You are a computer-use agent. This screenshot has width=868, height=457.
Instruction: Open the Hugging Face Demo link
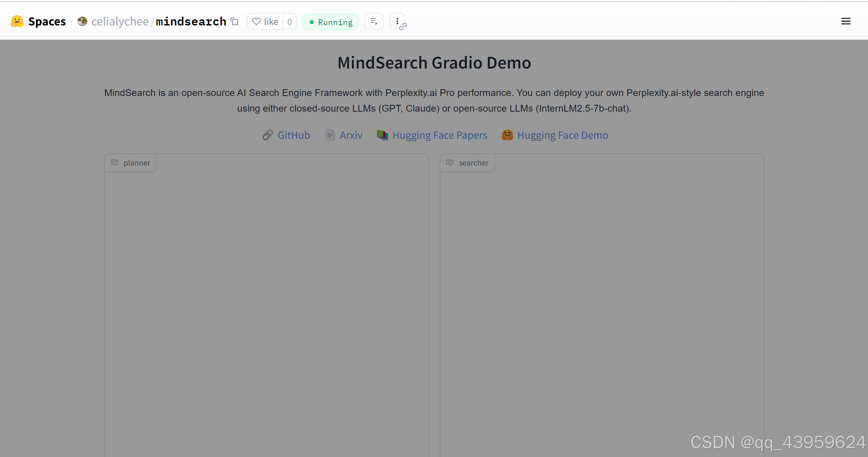coord(562,135)
